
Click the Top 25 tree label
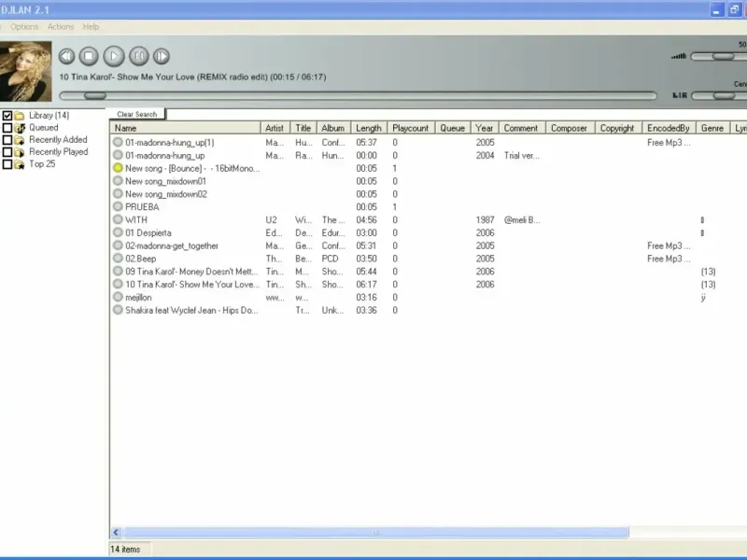click(x=42, y=164)
